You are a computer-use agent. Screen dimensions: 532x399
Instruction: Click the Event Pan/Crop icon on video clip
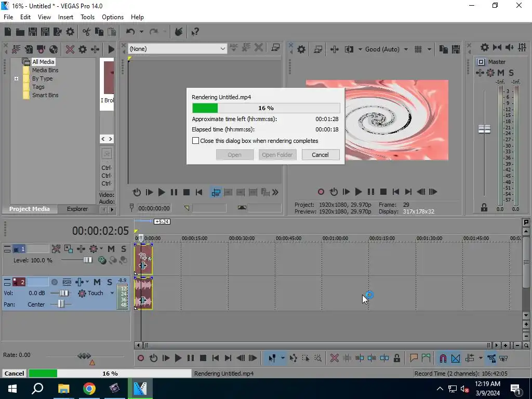143,256
